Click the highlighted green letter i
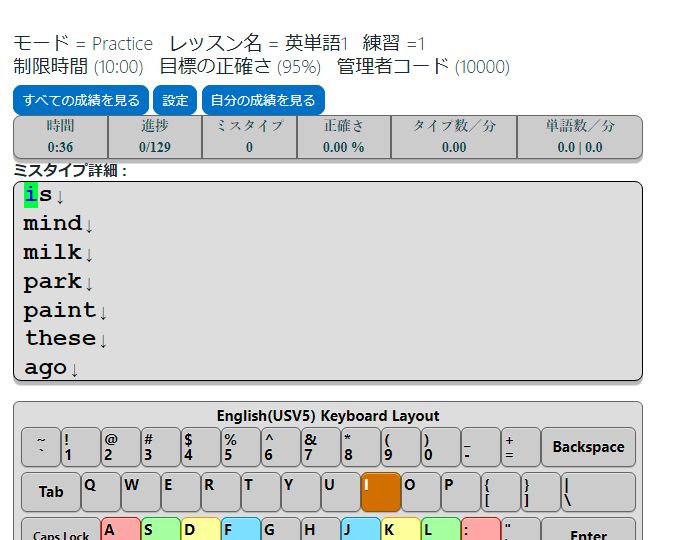 (31, 194)
